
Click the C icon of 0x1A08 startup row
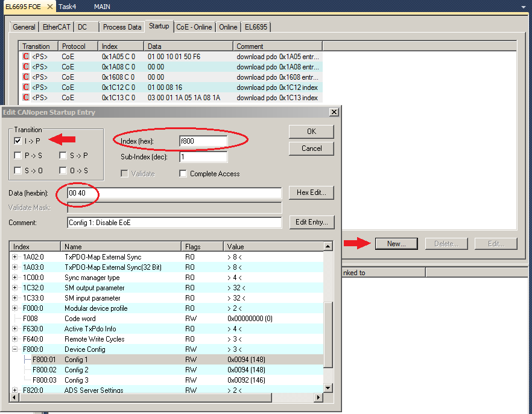point(26,66)
